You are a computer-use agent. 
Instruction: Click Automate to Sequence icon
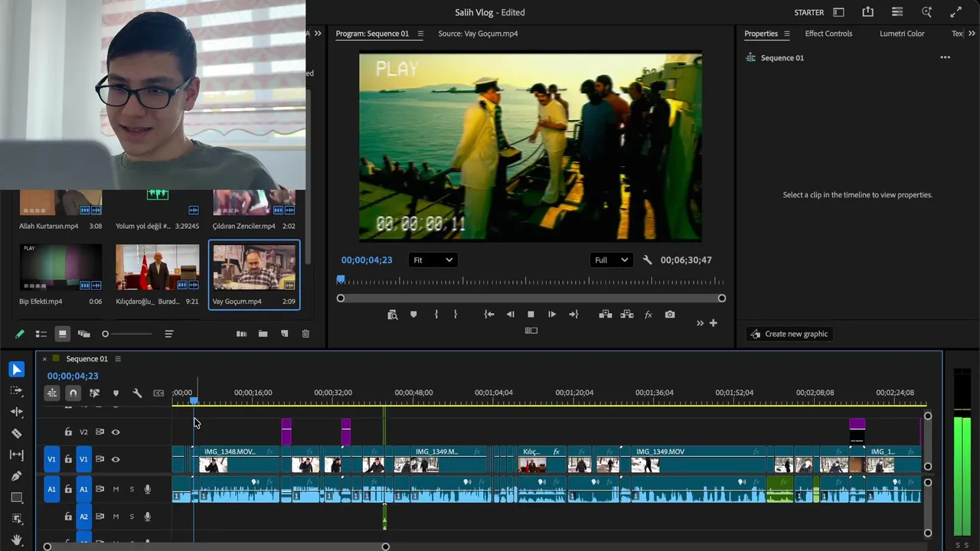click(241, 334)
